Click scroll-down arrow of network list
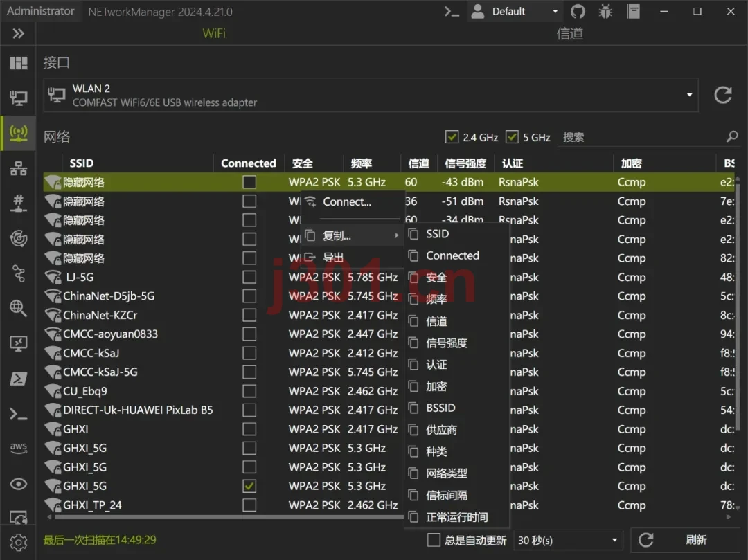 [738, 507]
